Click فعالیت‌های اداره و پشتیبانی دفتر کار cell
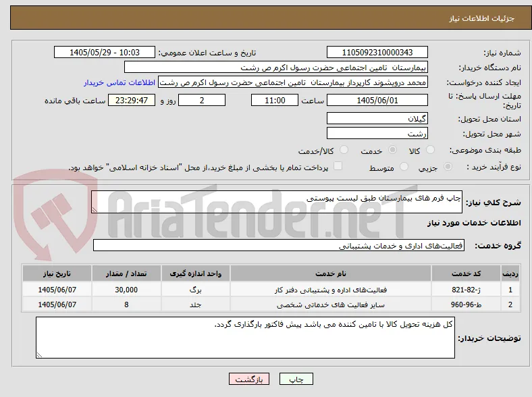Image resolution: width=532 pixels, height=397 pixels. click(331, 290)
